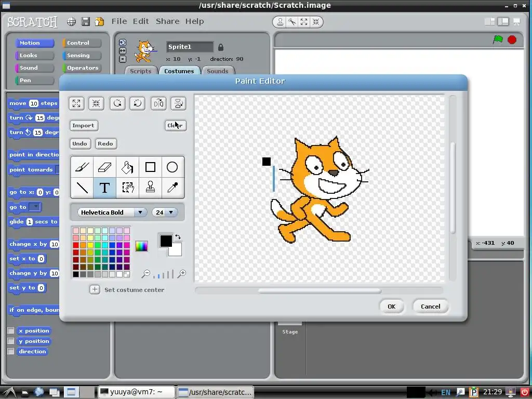Click the Set costume center crosshair
This screenshot has height=399, width=532.
[x=95, y=290]
